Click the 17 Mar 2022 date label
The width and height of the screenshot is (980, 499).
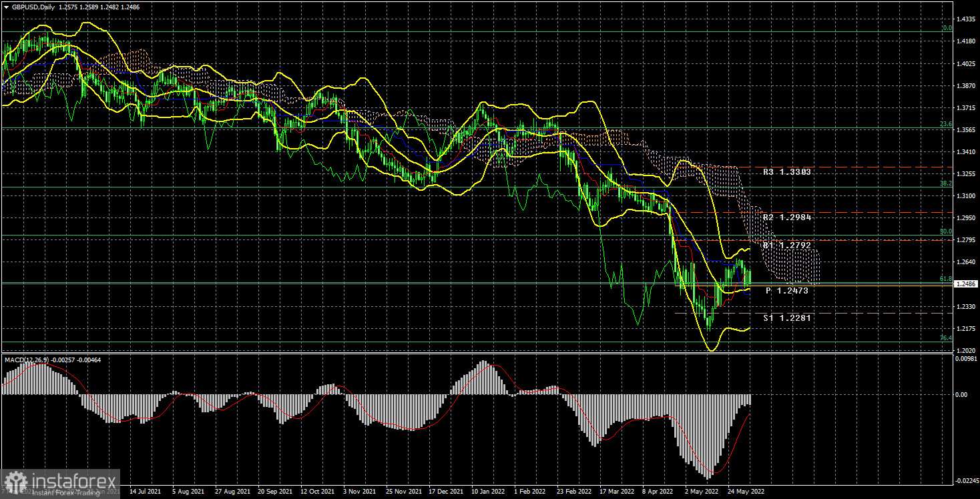click(617, 490)
